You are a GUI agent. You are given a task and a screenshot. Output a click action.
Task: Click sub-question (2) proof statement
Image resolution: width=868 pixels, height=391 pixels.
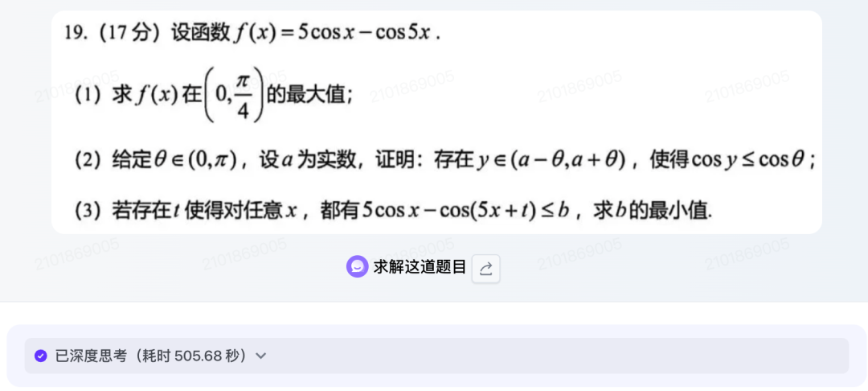coord(445,160)
